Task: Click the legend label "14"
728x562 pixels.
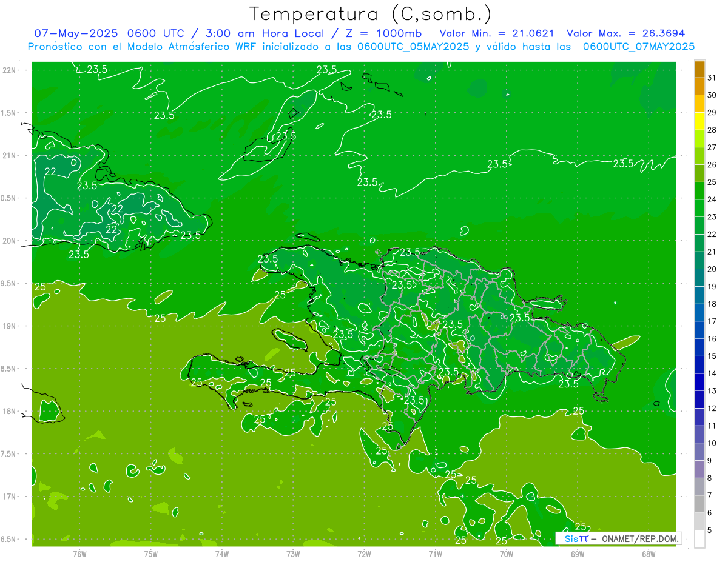Action: tap(712, 373)
